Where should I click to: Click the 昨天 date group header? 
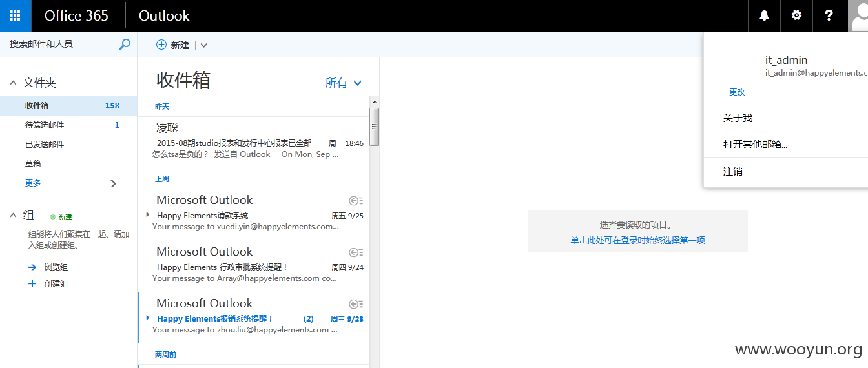pyautogui.click(x=162, y=107)
